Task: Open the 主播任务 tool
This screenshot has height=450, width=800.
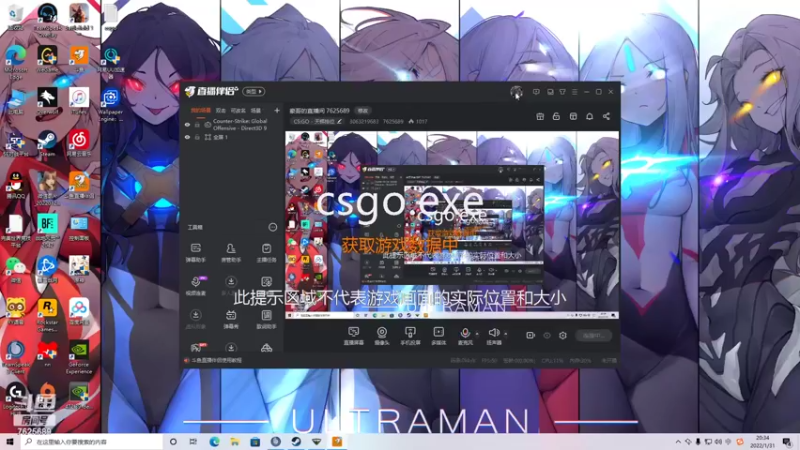Action: click(266, 253)
